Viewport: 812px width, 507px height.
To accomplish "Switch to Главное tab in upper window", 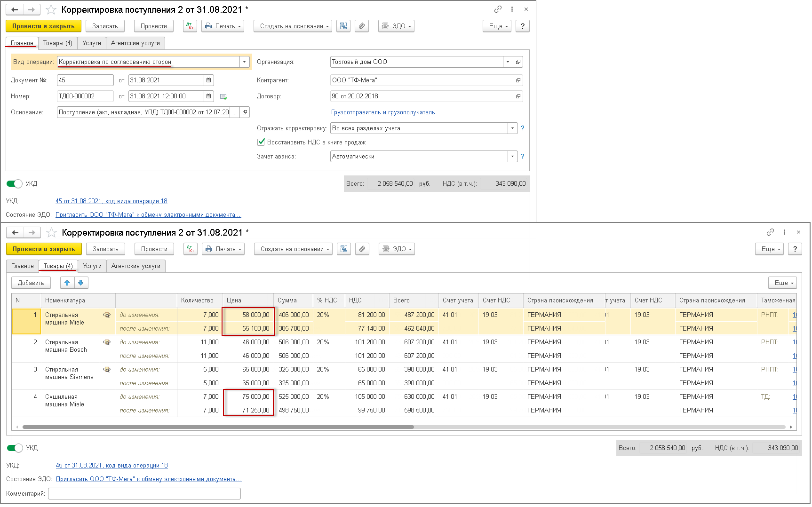I will tap(22, 43).
